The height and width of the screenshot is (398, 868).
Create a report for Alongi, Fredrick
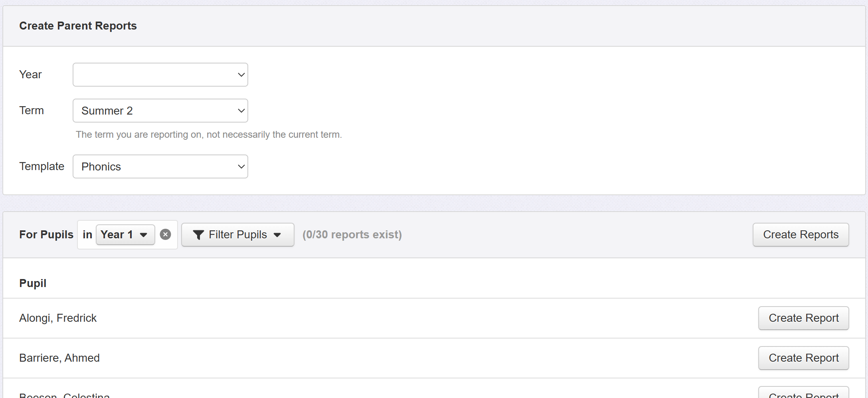803,318
